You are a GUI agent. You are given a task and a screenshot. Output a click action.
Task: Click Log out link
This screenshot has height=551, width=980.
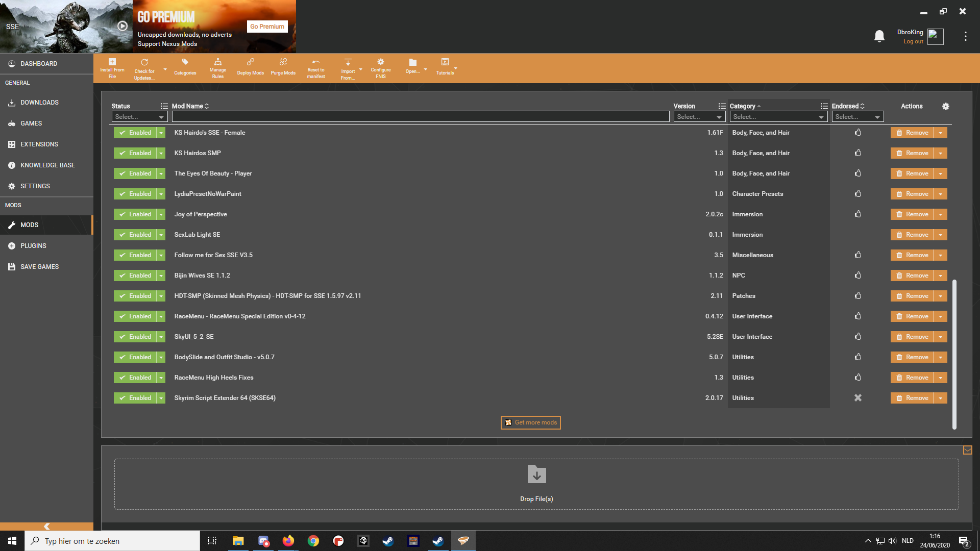point(913,42)
